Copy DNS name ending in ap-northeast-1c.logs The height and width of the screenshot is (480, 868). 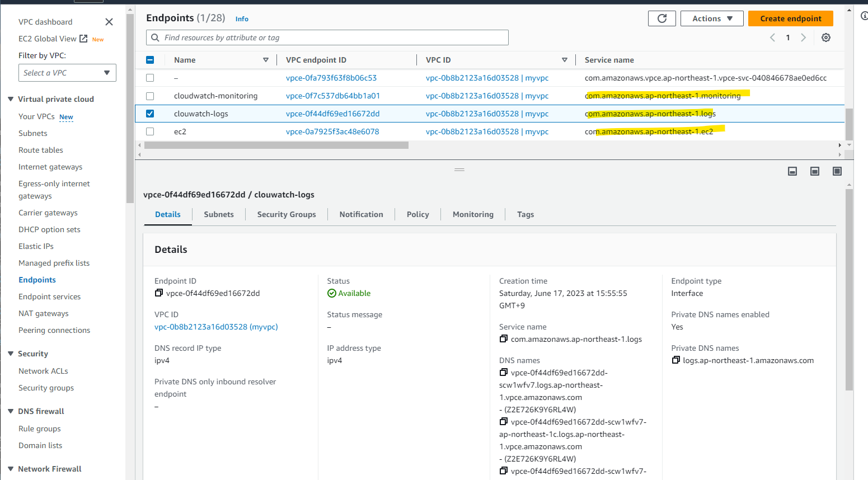pyautogui.click(x=504, y=422)
